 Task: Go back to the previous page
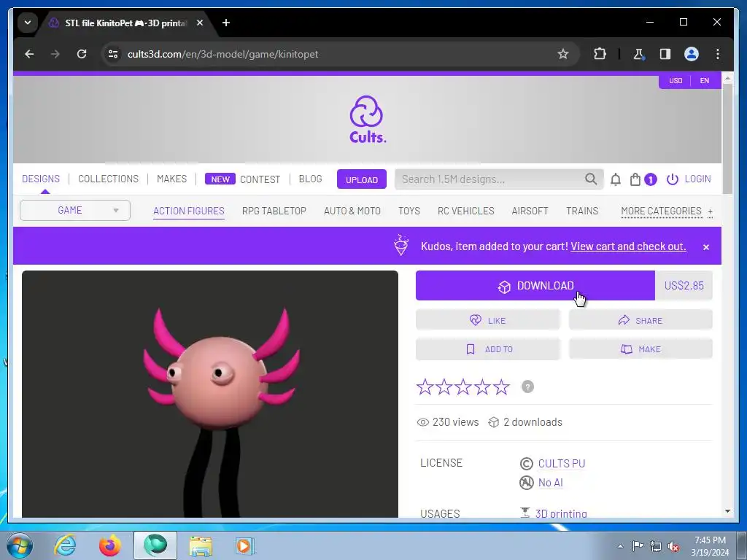(x=29, y=54)
